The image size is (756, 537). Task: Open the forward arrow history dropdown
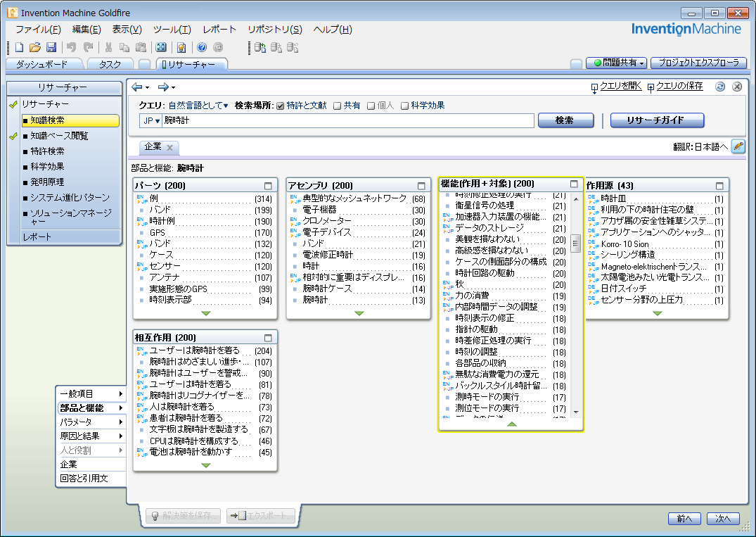click(x=173, y=87)
